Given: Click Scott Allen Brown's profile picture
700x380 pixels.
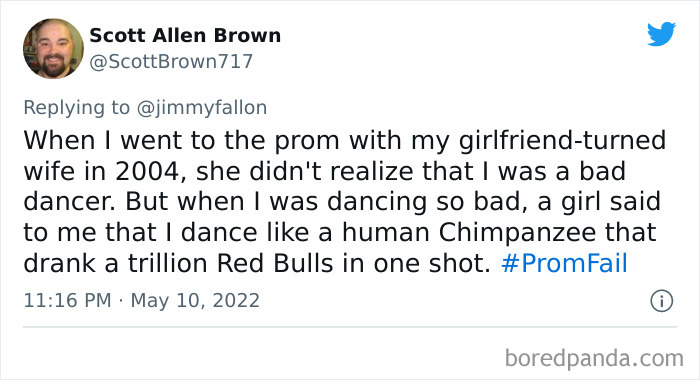Looking at the screenshot, I should 53,49.
